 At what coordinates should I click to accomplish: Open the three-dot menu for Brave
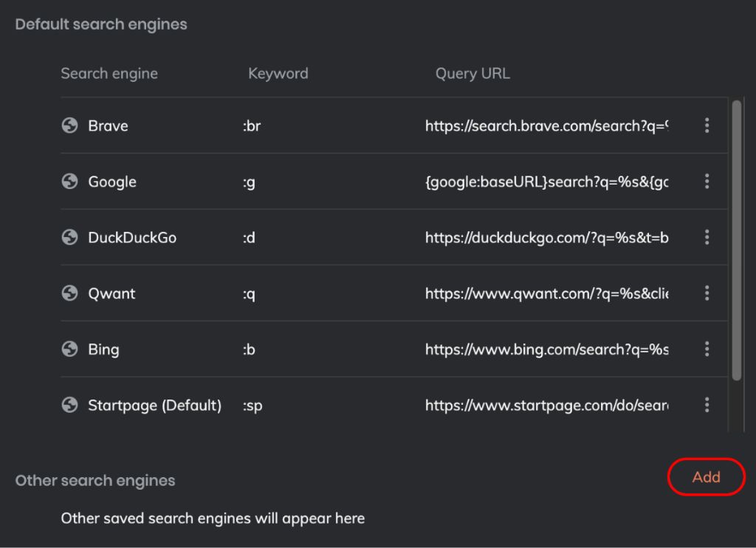pos(707,126)
